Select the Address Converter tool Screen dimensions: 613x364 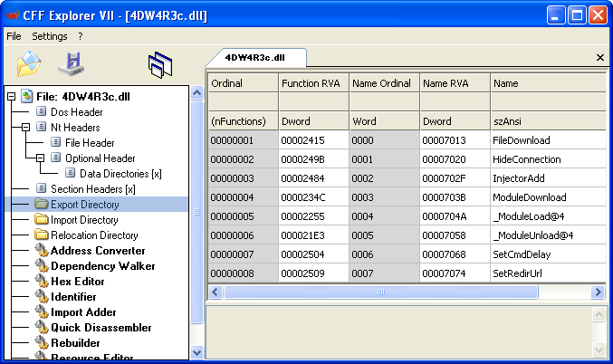click(x=97, y=251)
